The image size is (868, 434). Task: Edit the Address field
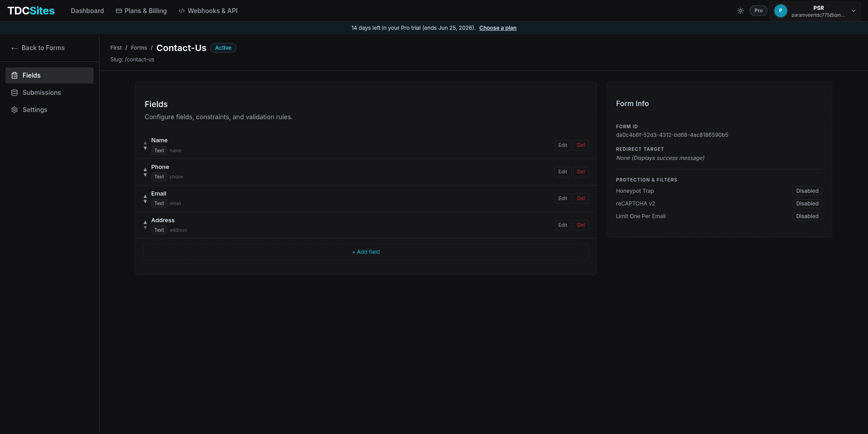[x=562, y=225]
